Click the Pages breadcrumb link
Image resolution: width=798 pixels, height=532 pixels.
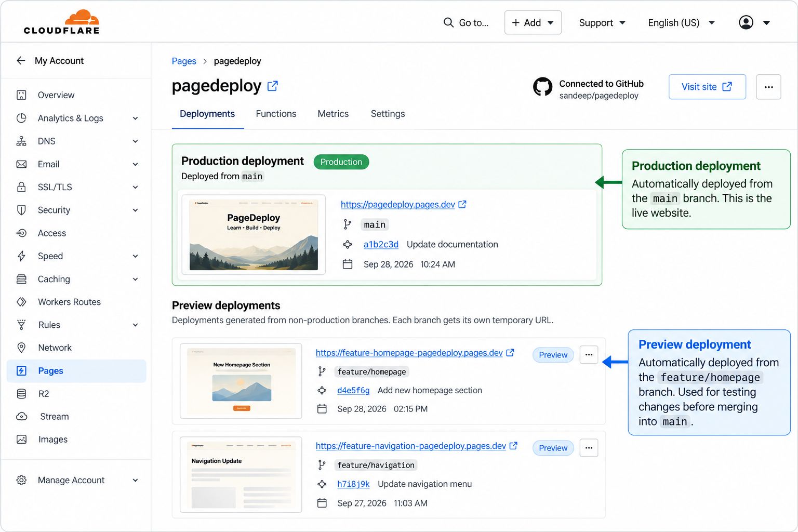pos(184,61)
